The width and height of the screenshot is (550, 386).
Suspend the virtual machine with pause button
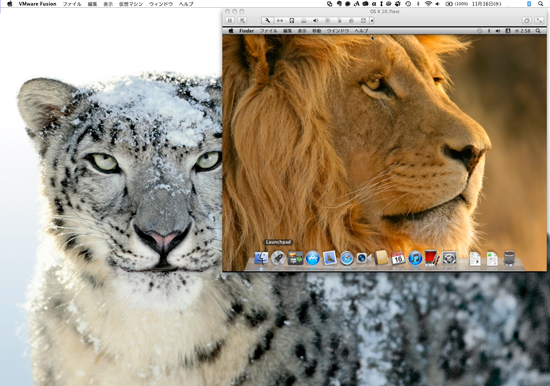click(229, 21)
